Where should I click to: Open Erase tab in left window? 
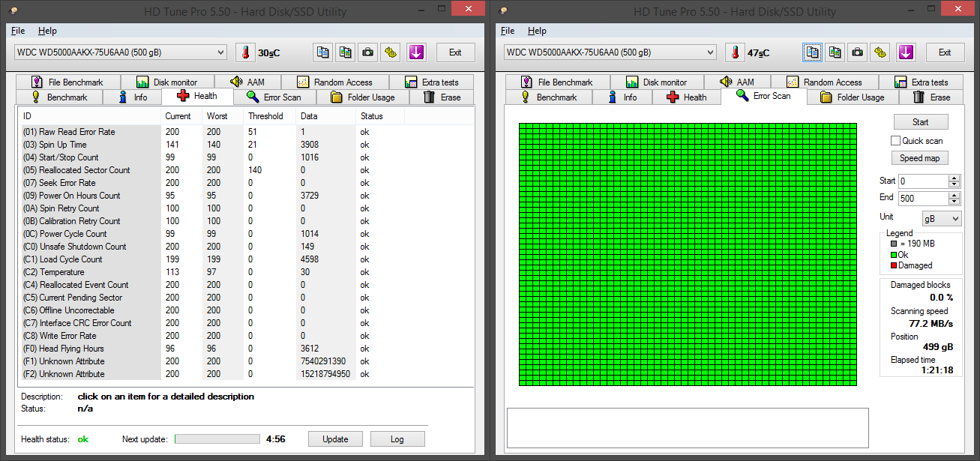pyautogui.click(x=442, y=97)
